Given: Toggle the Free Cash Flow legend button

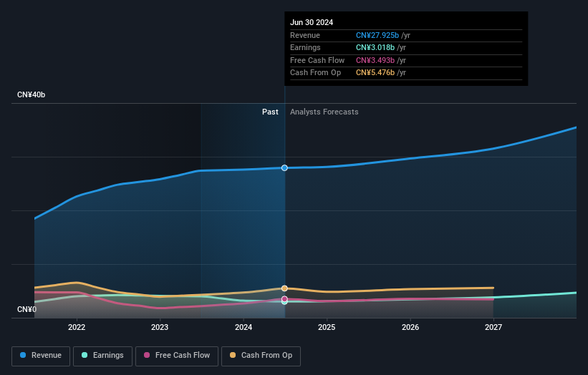Looking at the screenshot, I should coord(177,356).
